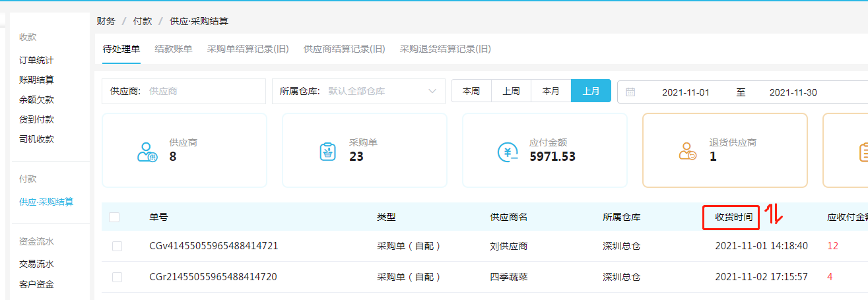Check the row CGv41455055965488414721

point(117,246)
